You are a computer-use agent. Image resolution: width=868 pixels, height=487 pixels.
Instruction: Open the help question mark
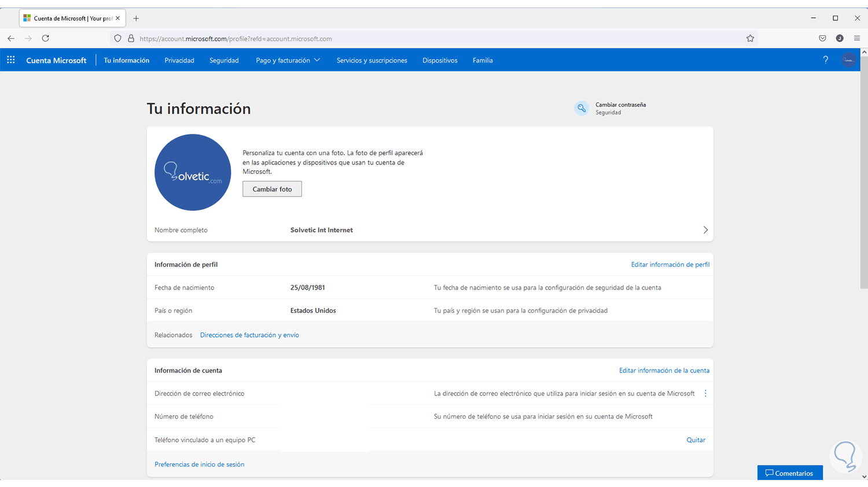(x=826, y=60)
